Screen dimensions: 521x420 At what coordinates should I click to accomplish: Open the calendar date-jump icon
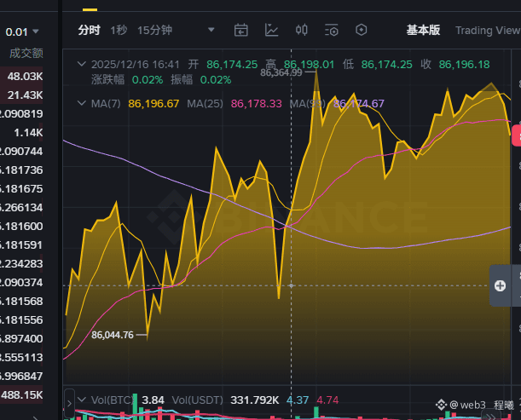241,30
